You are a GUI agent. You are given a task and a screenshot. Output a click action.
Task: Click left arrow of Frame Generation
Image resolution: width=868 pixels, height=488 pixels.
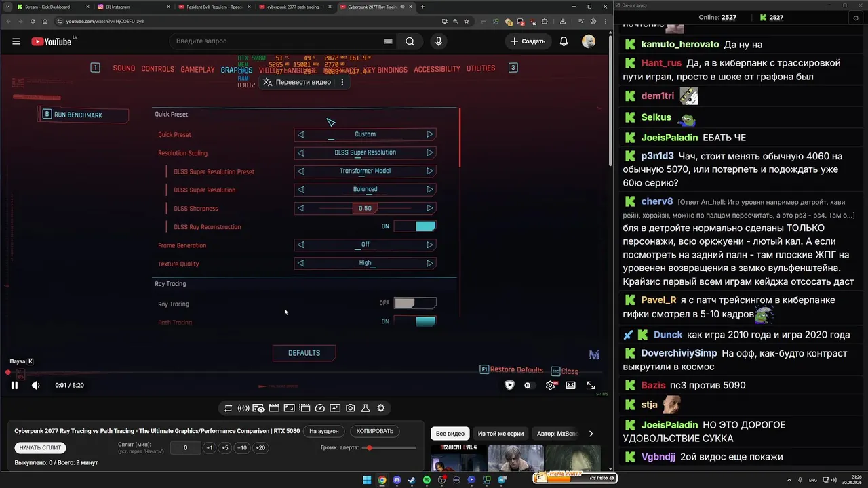coord(300,245)
